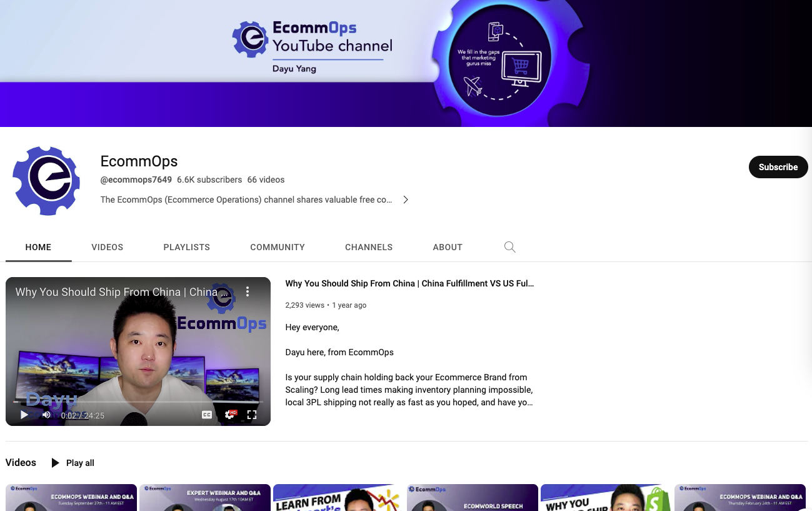Open the Playlists tab
812x511 pixels.
(x=186, y=247)
